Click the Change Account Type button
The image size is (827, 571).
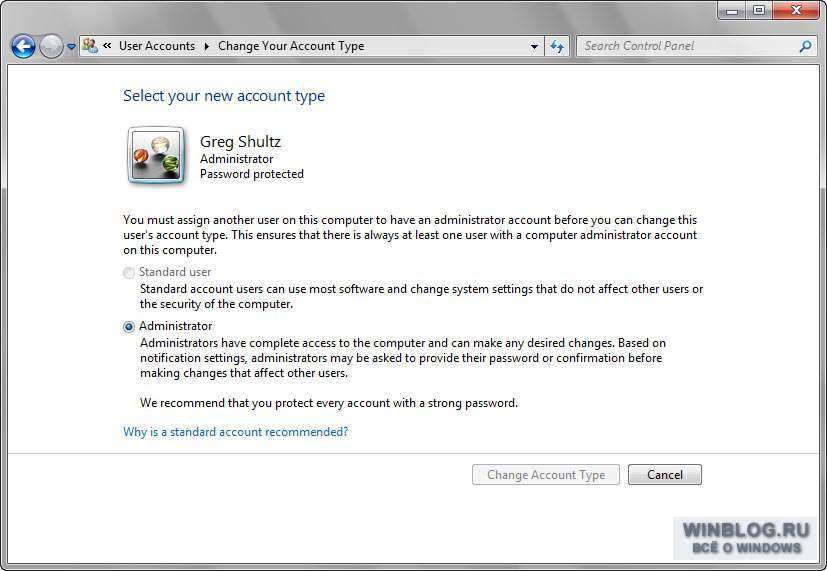(546, 475)
